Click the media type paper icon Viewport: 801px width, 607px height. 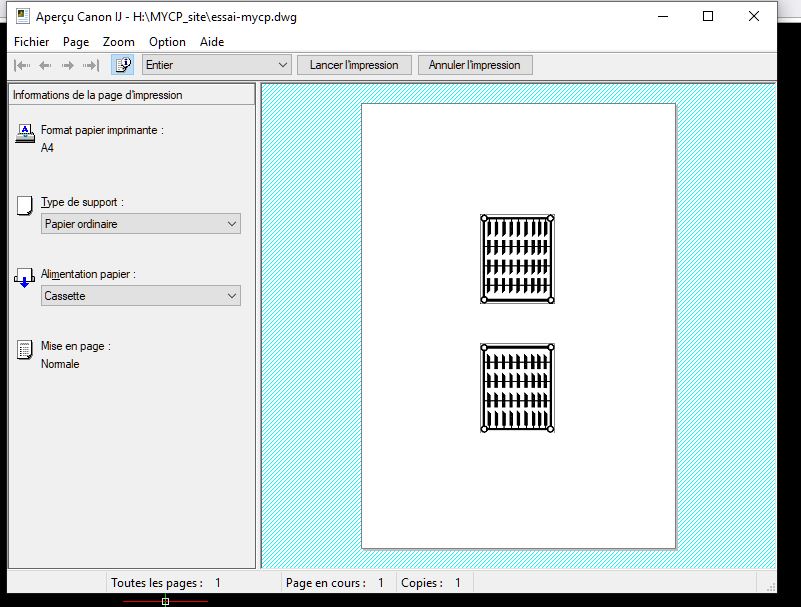point(25,205)
